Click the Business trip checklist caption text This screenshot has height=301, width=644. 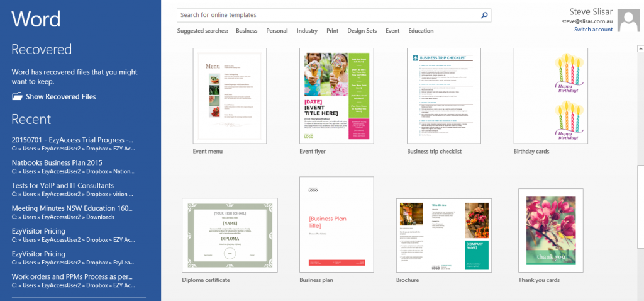[434, 151]
